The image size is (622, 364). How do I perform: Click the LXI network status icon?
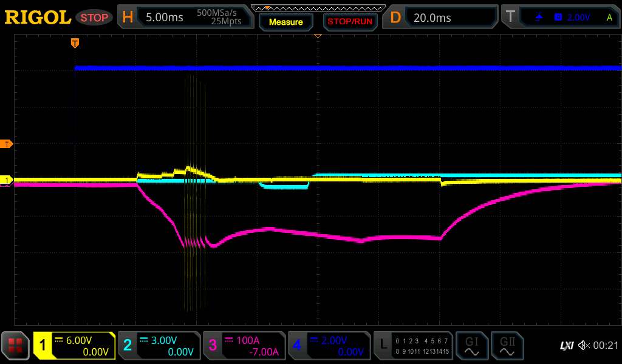[x=566, y=346]
